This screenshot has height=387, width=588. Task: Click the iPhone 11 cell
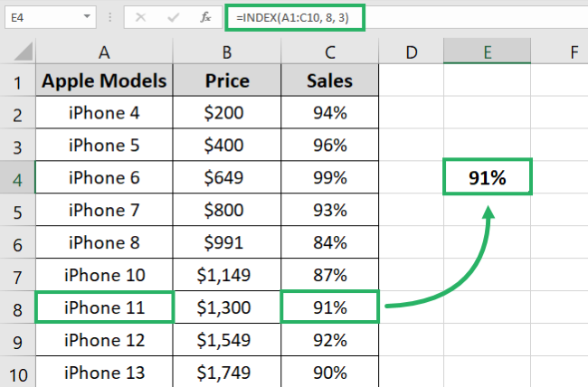[104, 307]
